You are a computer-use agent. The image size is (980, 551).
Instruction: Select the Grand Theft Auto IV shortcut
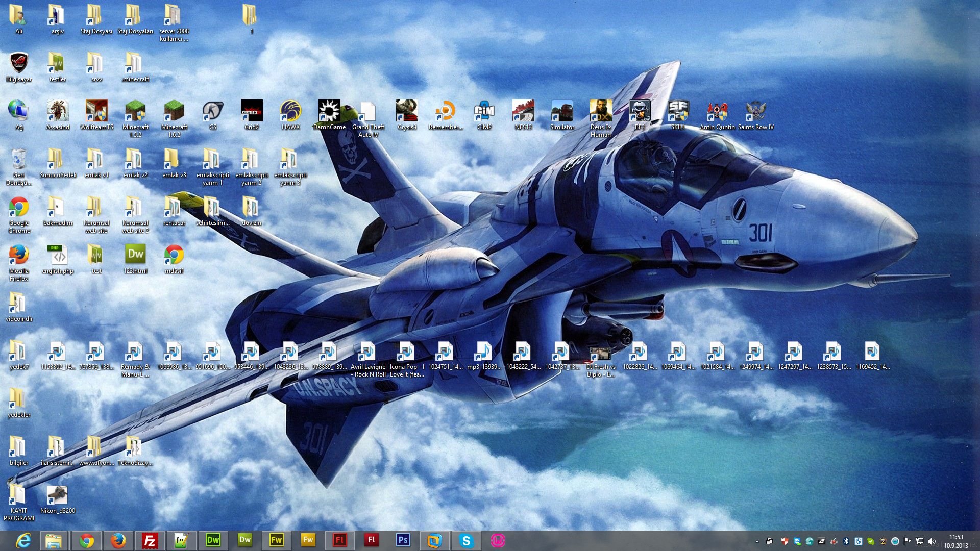368,119
